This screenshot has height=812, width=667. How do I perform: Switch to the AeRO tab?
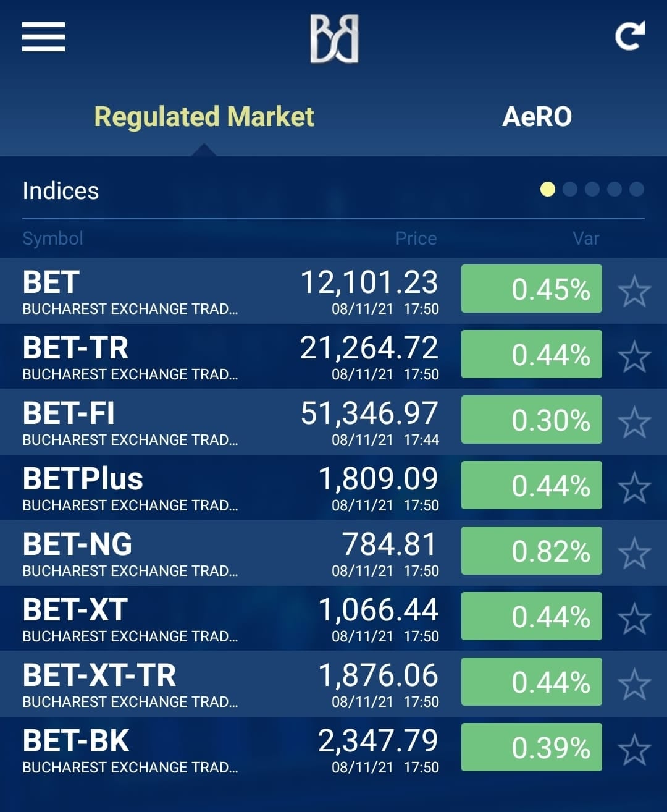(537, 117)
